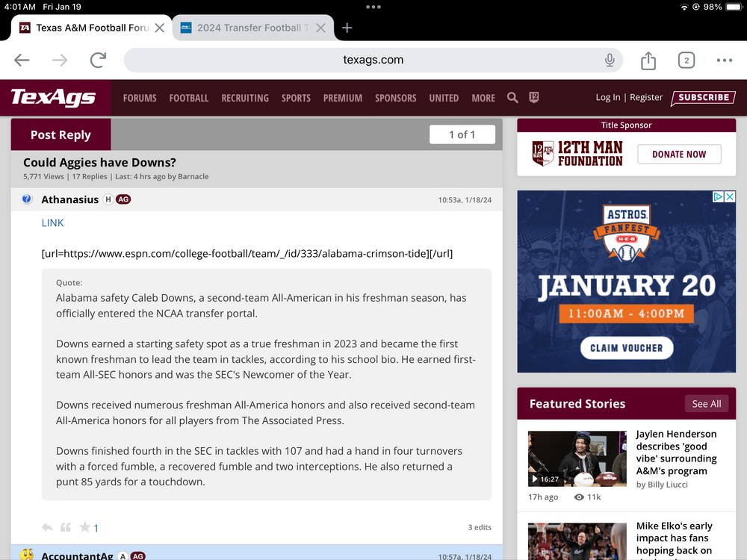Tap the browser back arrow
The height and width of the screenshot is (560, 747).
coord(22,60)
